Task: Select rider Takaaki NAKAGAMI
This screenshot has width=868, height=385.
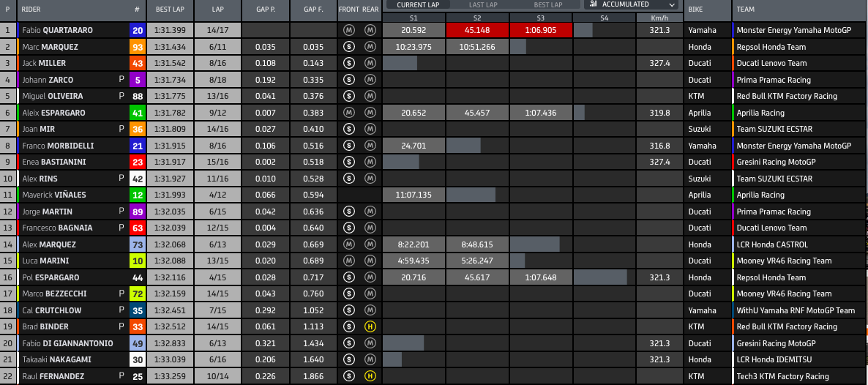Action: tap(56, 360)
